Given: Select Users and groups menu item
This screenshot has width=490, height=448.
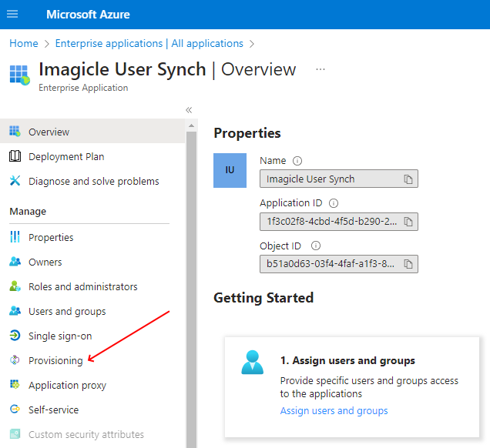Looking at the screenshot, I should 67,311.
